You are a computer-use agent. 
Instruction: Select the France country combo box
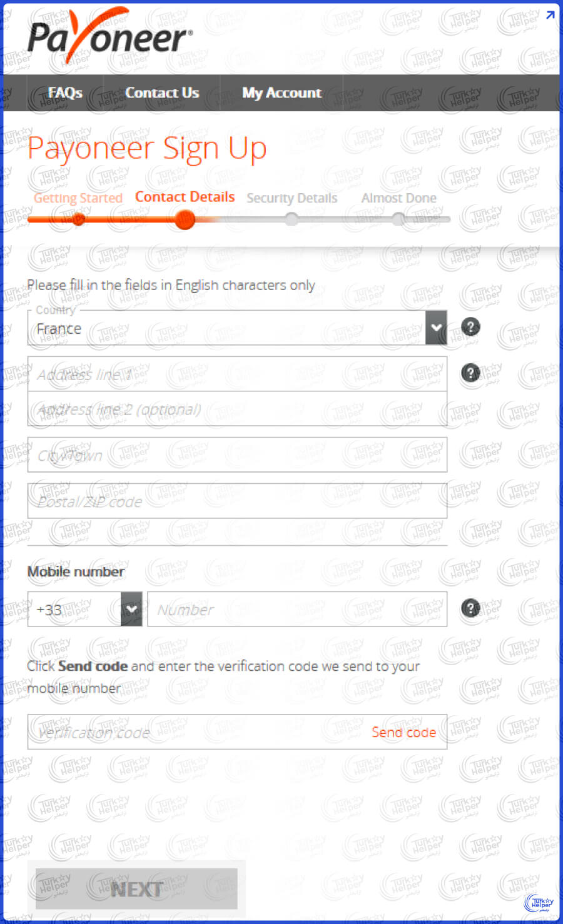pos(237,328)
